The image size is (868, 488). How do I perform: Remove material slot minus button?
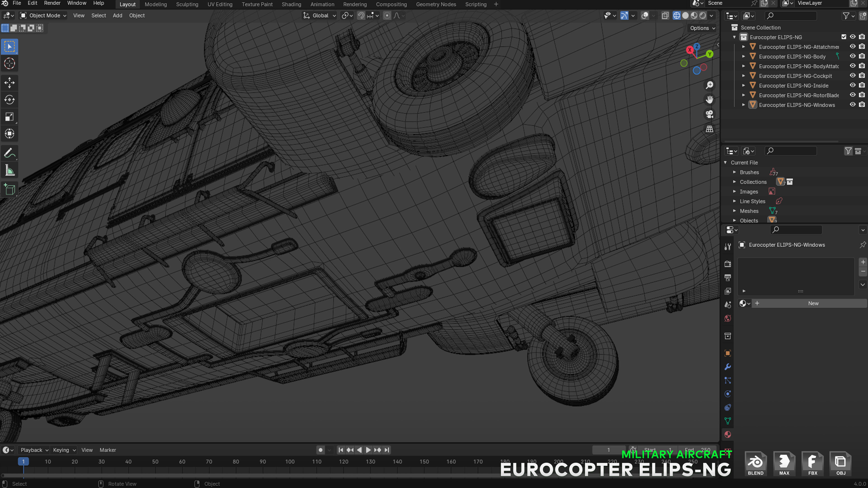(x=863, y=271)
